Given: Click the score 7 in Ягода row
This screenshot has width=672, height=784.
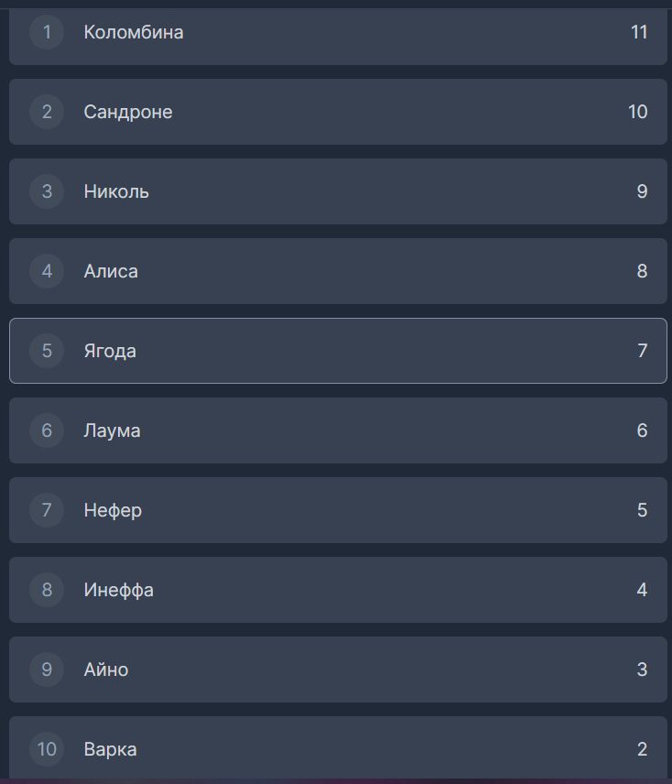Looking at the screenshot, I should tap(643, 351).
